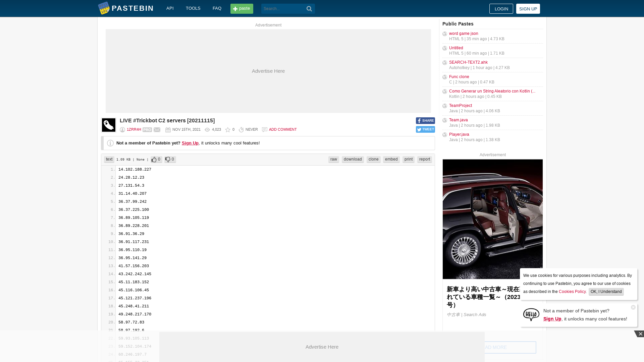644x362 pixels.
Task: Click globe icon beside SEARCH-TEXT2.ahk
Action: pos(445,63)
